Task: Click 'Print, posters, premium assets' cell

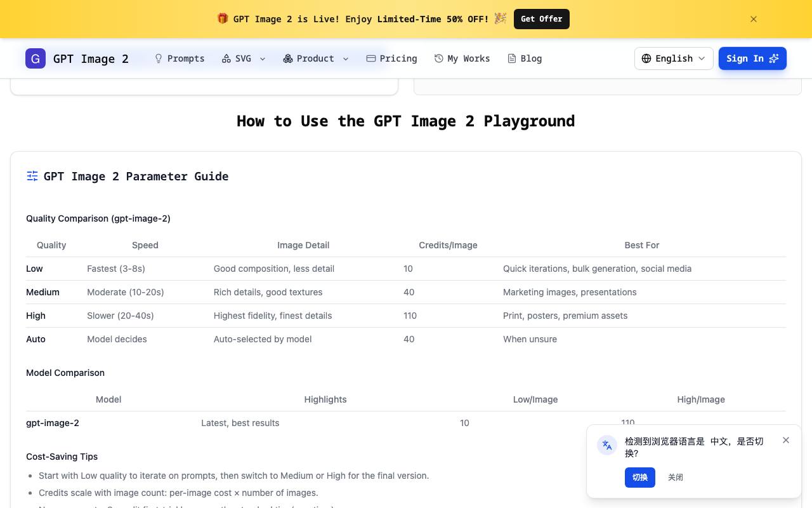Action: pyautogui.click(x=565, y=316)
